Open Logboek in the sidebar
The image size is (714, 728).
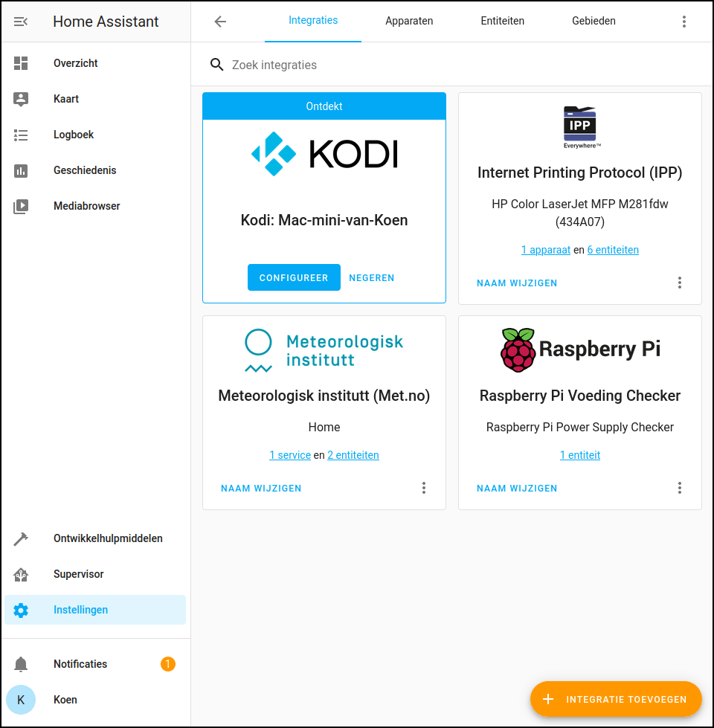[95, 135]
